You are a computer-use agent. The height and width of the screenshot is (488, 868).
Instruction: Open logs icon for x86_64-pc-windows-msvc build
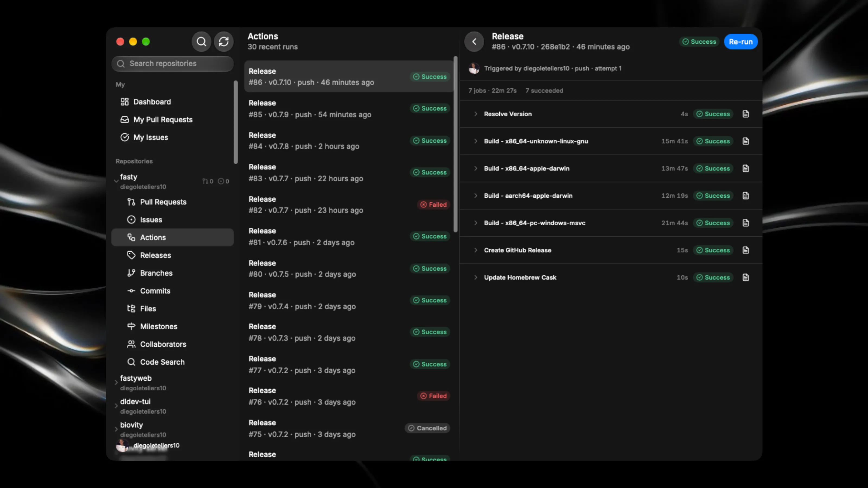point(746,223)
